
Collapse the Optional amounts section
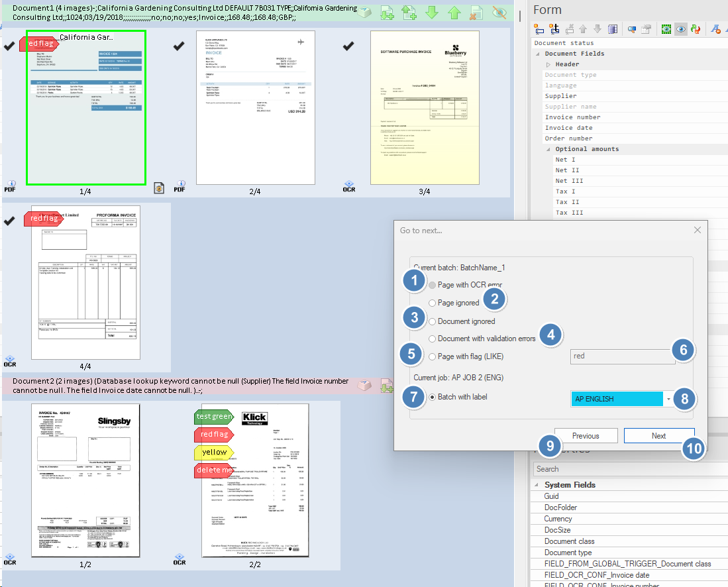tap(548, 149)
